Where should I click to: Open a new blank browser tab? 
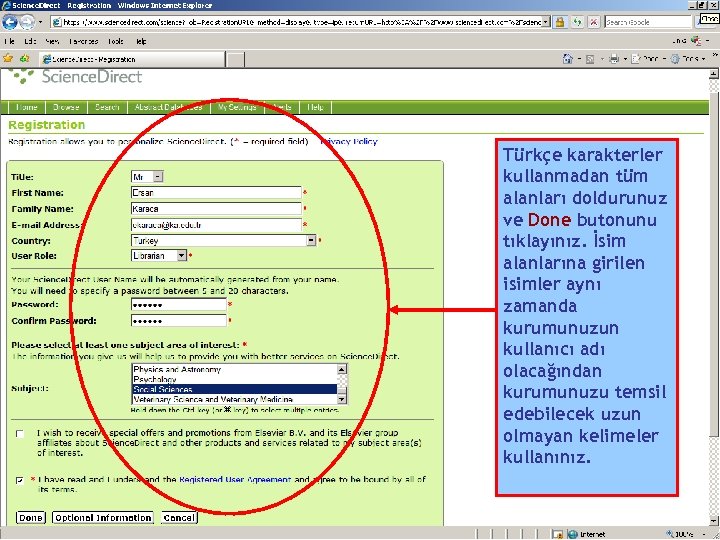coord(236,60)
